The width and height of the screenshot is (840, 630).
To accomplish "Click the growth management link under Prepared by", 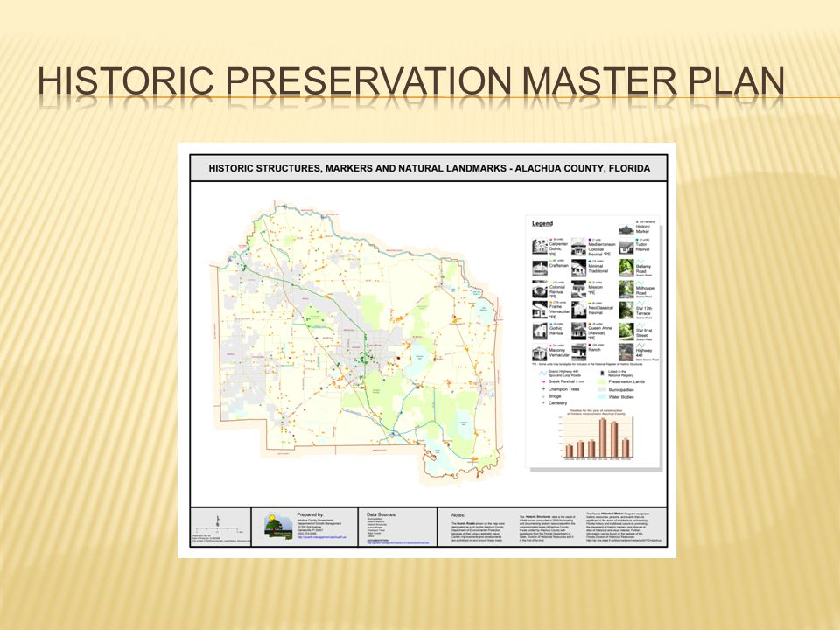I will (x=321, y=537).
